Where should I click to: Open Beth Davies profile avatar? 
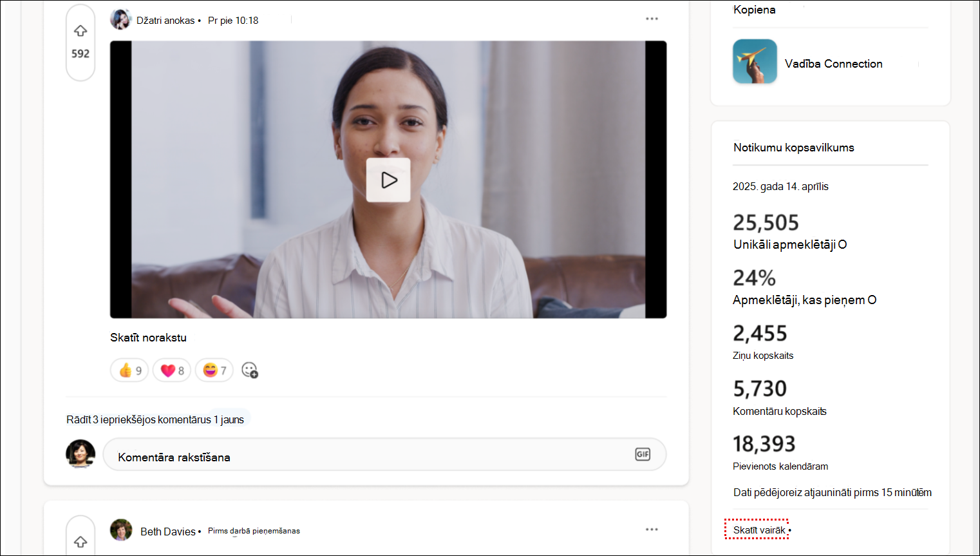(121, 530)
